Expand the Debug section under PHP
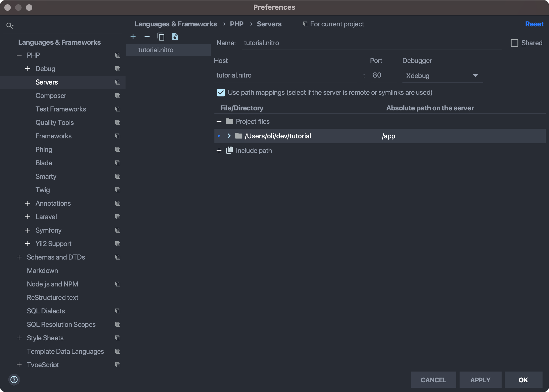Viewport: 549px width, 392px height. point(27,68)
